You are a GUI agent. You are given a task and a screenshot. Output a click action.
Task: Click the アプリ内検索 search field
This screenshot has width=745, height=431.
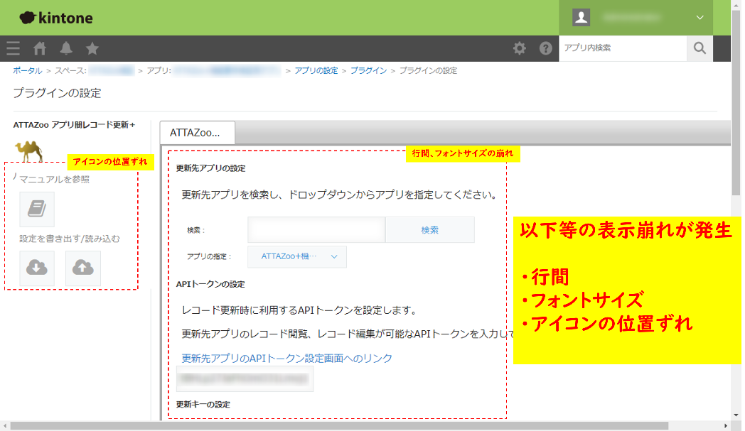(623, 48)
